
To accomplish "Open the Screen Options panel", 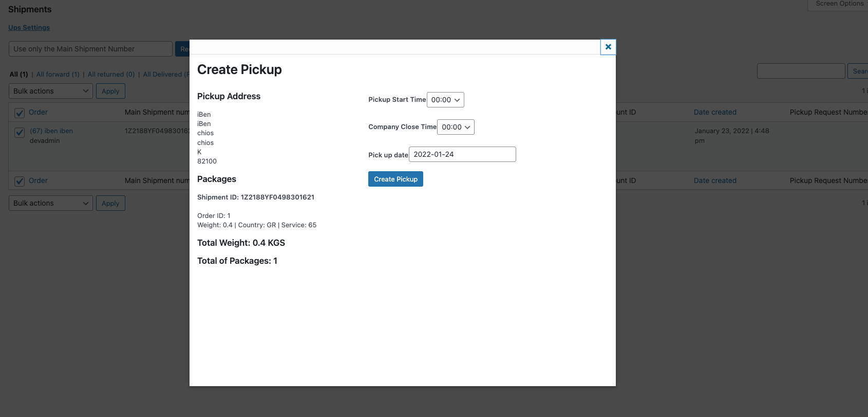I will point(839,4).
